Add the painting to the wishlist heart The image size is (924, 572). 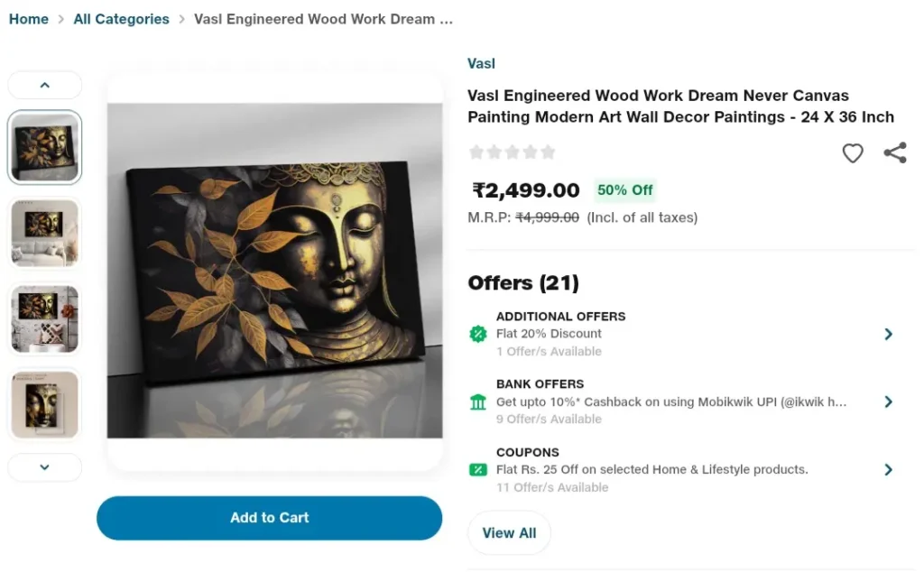(x=852, y=153)
